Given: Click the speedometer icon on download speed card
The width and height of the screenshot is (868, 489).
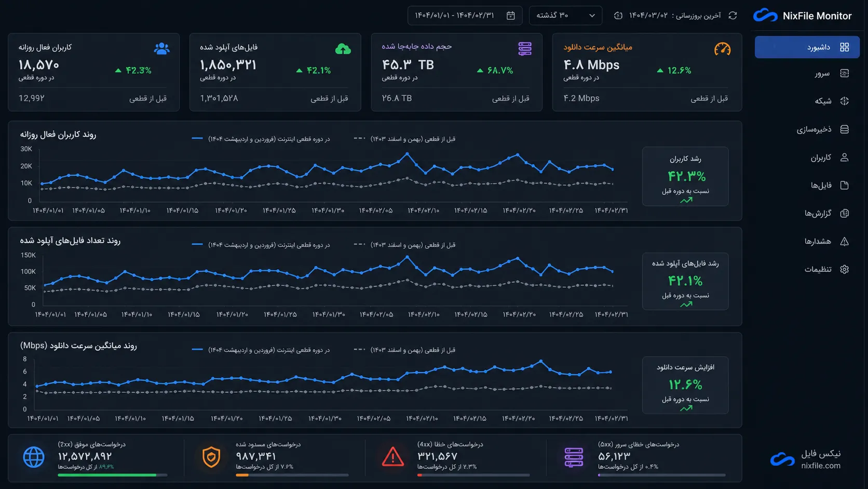Looking at the screenshot, I should (722, 49).
